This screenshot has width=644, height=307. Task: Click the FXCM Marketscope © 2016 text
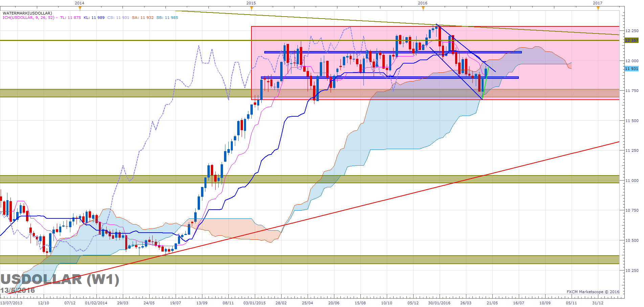593,292
